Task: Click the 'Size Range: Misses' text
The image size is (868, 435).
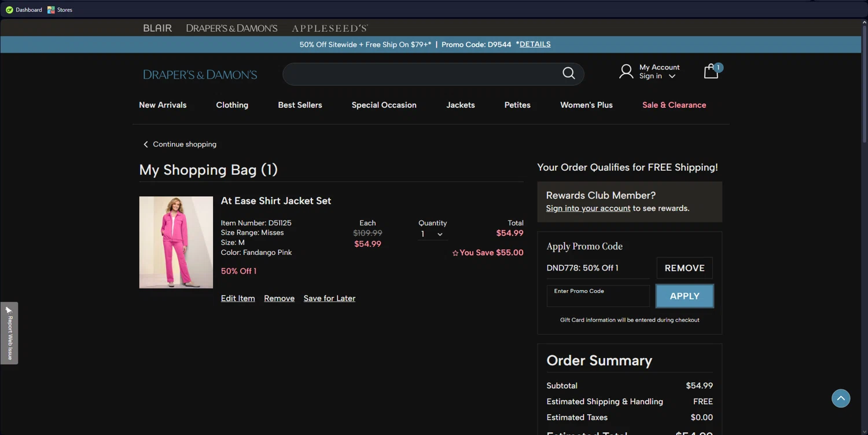Action: click(252, 233)
